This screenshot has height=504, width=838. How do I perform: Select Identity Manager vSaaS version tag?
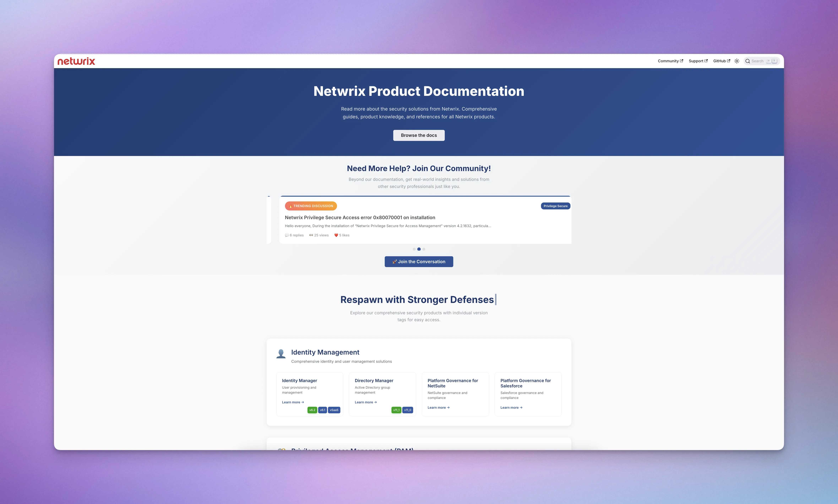click(334, 410)
